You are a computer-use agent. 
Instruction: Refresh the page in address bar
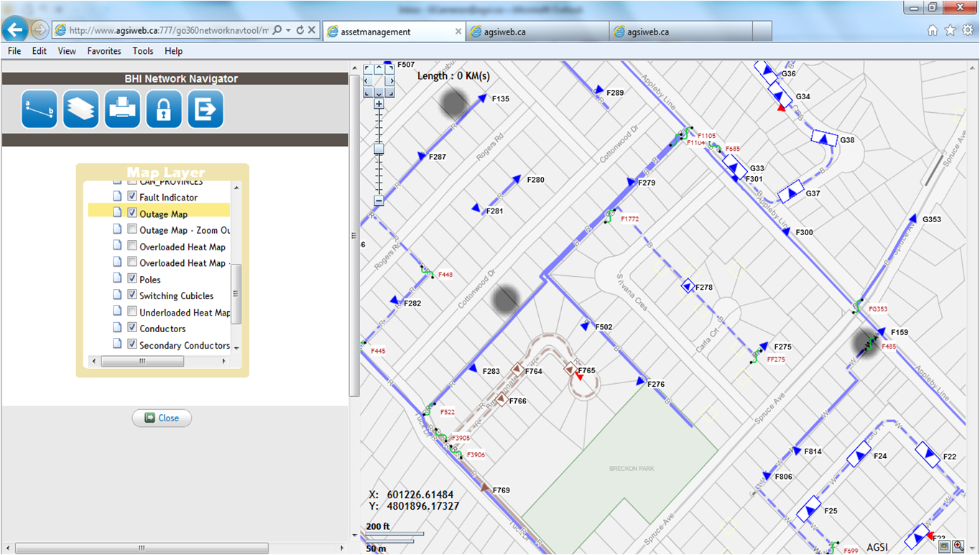(x=300, y=31)
